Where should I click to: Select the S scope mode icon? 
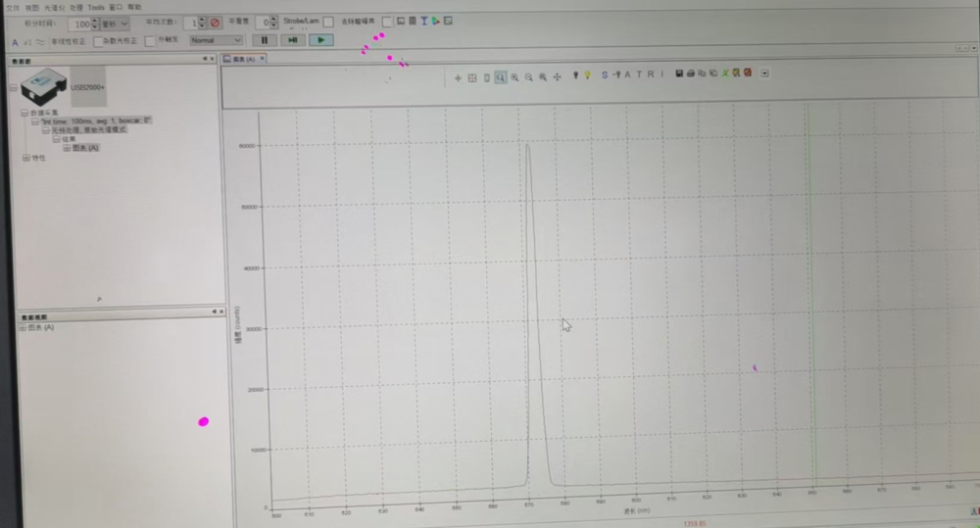pos(605,75)
